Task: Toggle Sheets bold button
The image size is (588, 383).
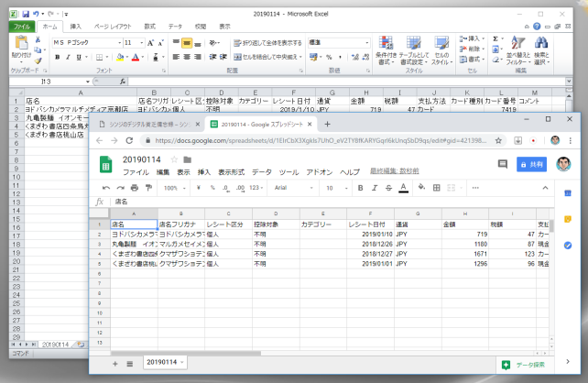Action: (x=360, y=188)
